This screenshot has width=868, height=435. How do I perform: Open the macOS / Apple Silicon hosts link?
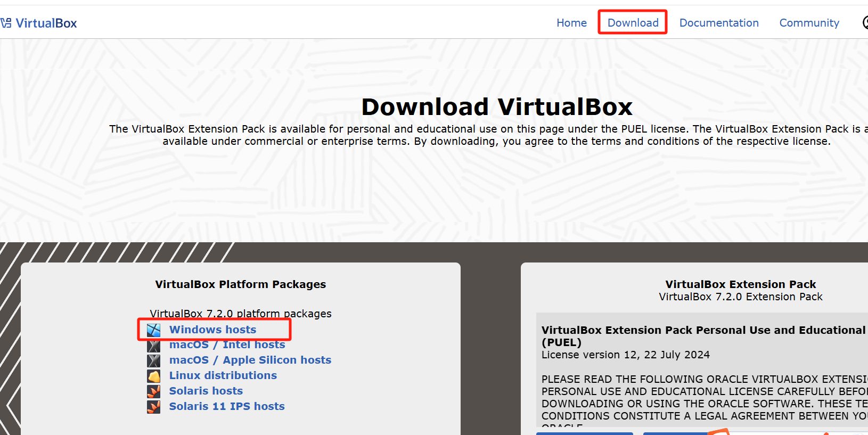pyautogui.click(x=250, y=360)
